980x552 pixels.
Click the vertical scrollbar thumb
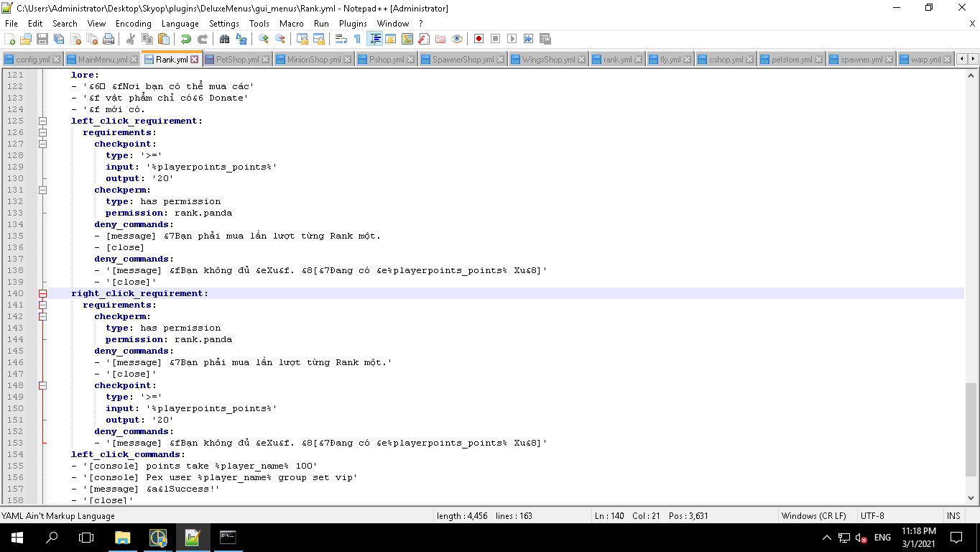click(x=971, y=430)
